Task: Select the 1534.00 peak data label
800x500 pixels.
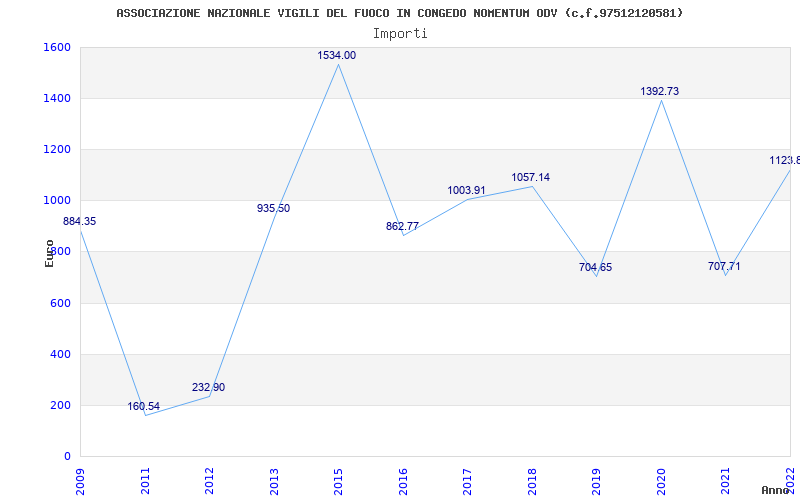Action: pos(337,56)
